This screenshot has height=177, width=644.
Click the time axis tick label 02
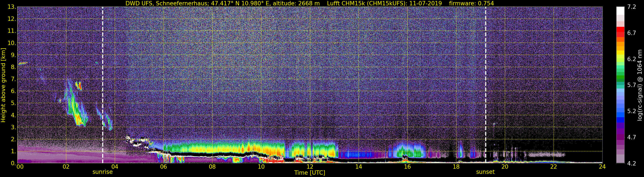pos(66,167)
